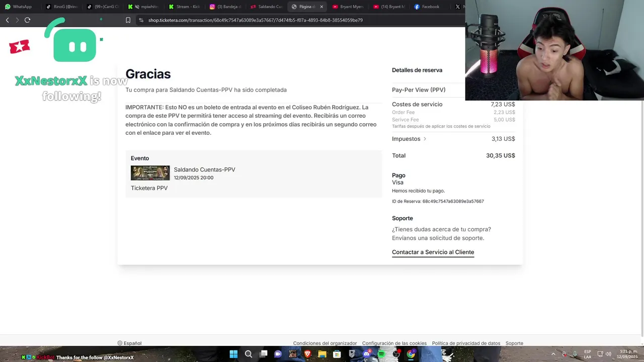Expand the Impuestos tax breakdown chevron
Screen dimensions: 644x362
pyautogui.click(x=425, y=139)
